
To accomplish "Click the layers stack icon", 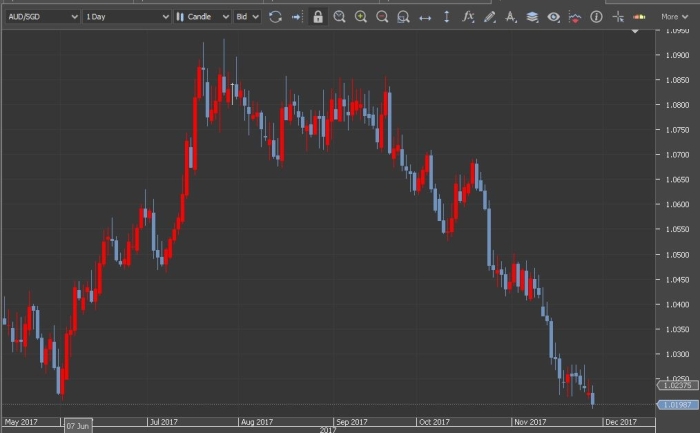I will [x=532, y=17].
